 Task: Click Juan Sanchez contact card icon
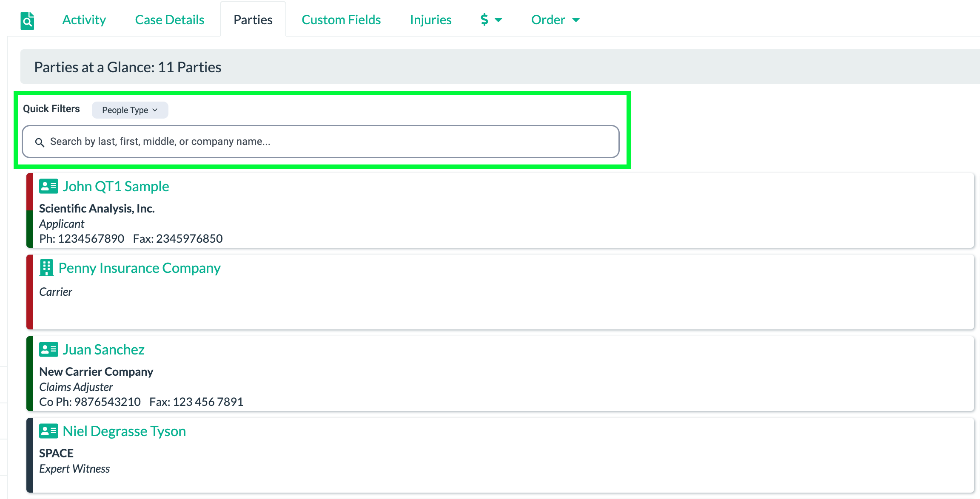[x=48, y=349]
